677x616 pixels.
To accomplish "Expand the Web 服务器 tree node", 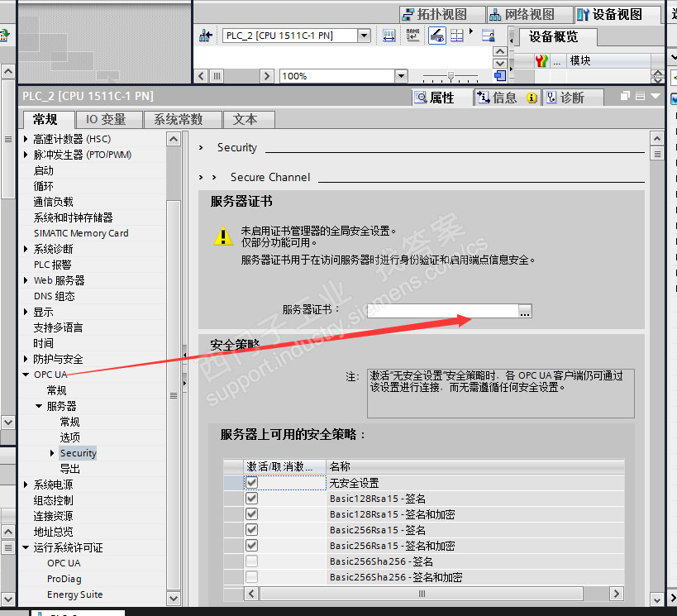I will click(26, 280).
